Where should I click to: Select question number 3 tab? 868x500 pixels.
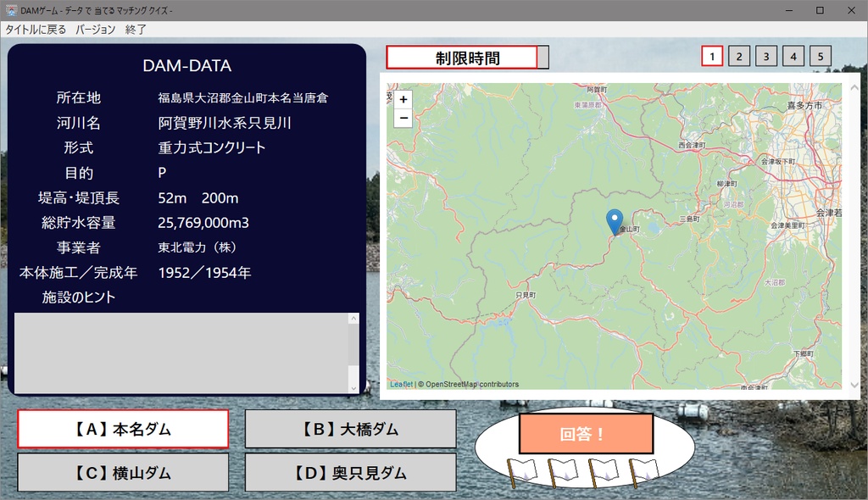pos(765,55)
